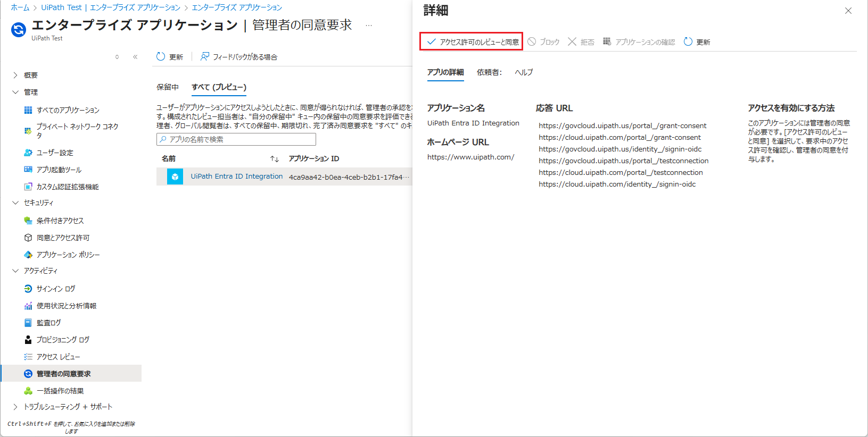Image resolution: width=868 pixels, height=437 pixels.
Task: Click govcloud.uipath.us/portal_/grant-consent reply URL
Action: 623,126
